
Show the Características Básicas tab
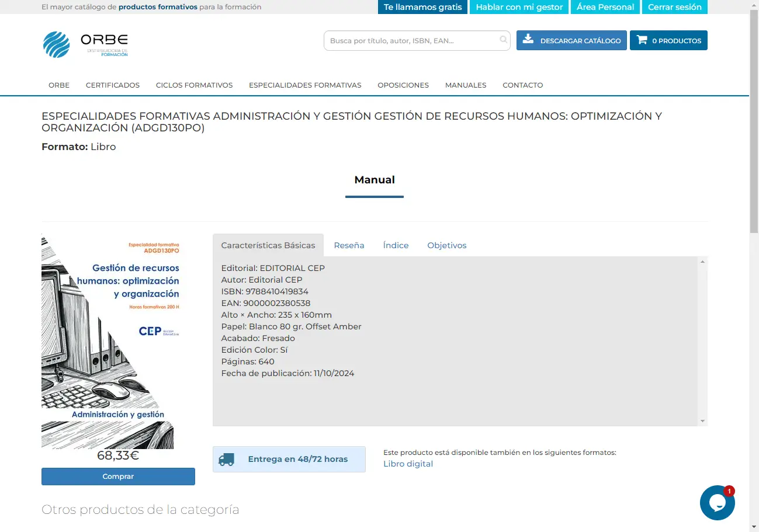coord(268,245)
